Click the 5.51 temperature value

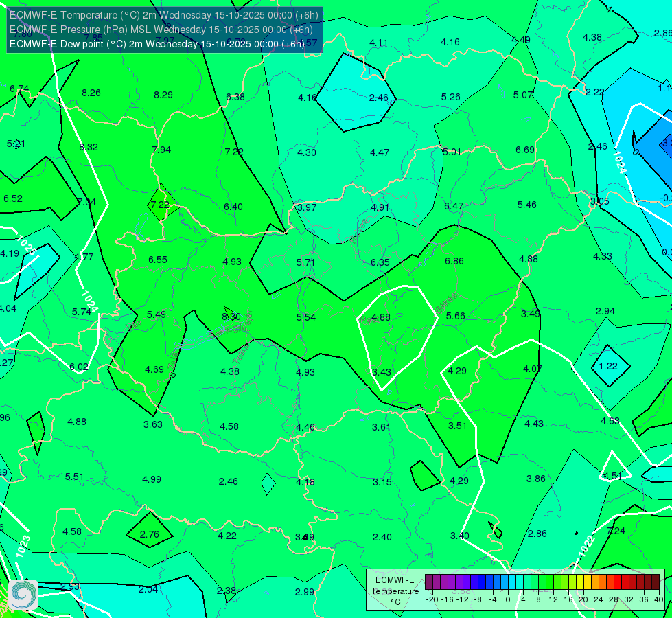coord(75,477)
